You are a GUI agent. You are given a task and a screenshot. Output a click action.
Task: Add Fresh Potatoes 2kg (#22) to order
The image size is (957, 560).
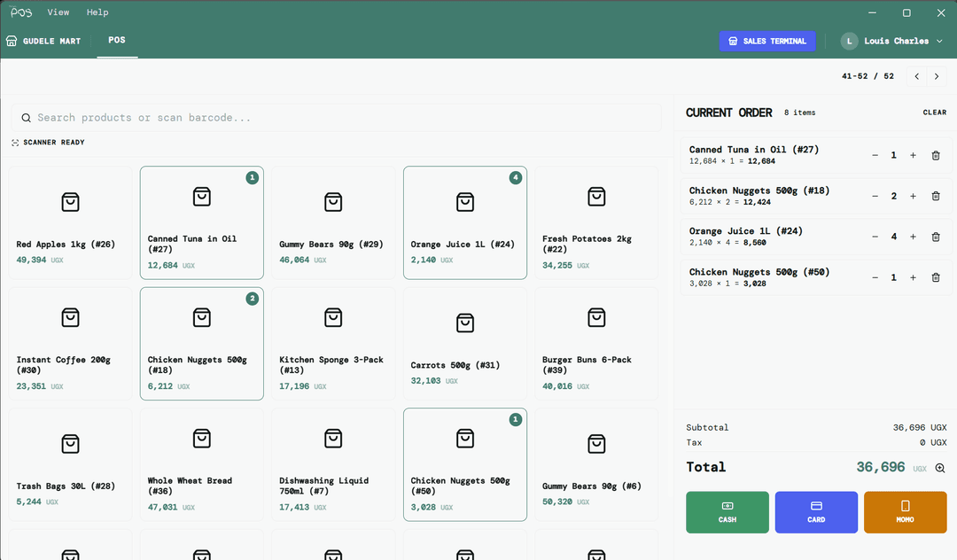point(596,222)
